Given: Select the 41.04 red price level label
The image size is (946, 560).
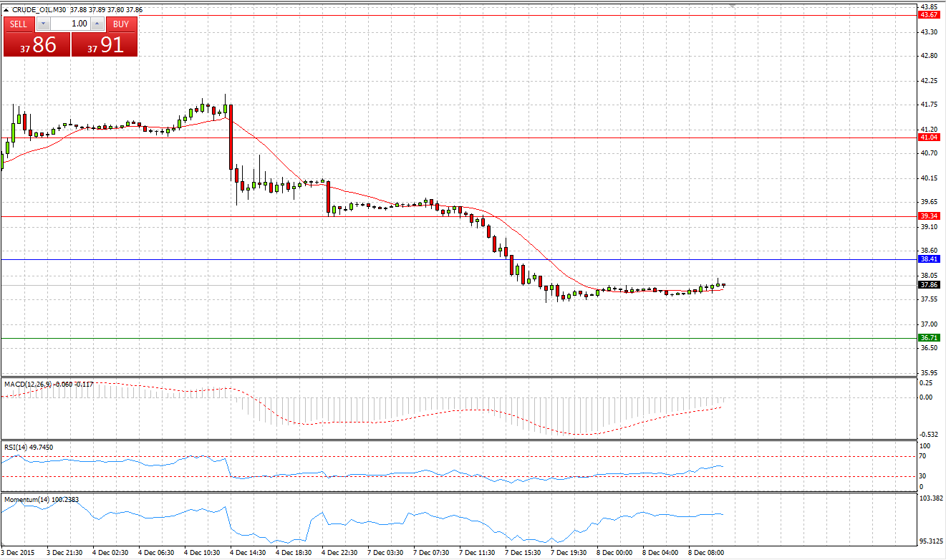Looking at the screenshot, I should 929,137.
